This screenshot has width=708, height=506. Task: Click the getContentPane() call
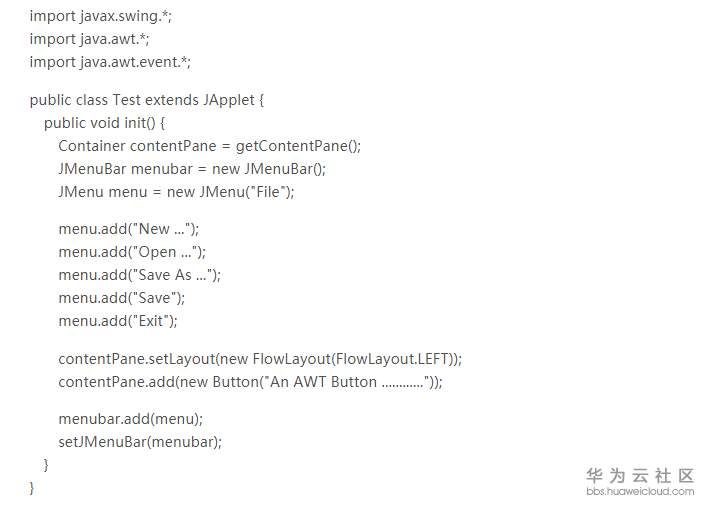pyautogui.click(x=297, y=146)
